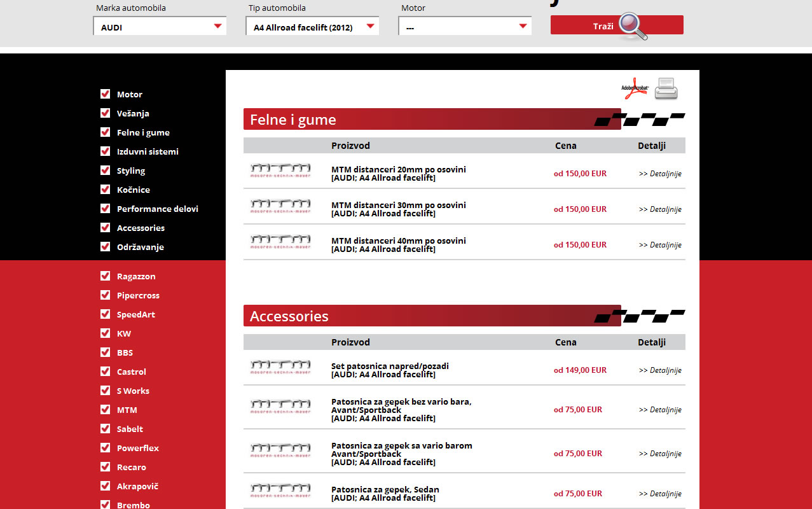The image size is (812, 509).
Task: Click product name MTM distanceri 30mm po osovini
Action: 399,205
